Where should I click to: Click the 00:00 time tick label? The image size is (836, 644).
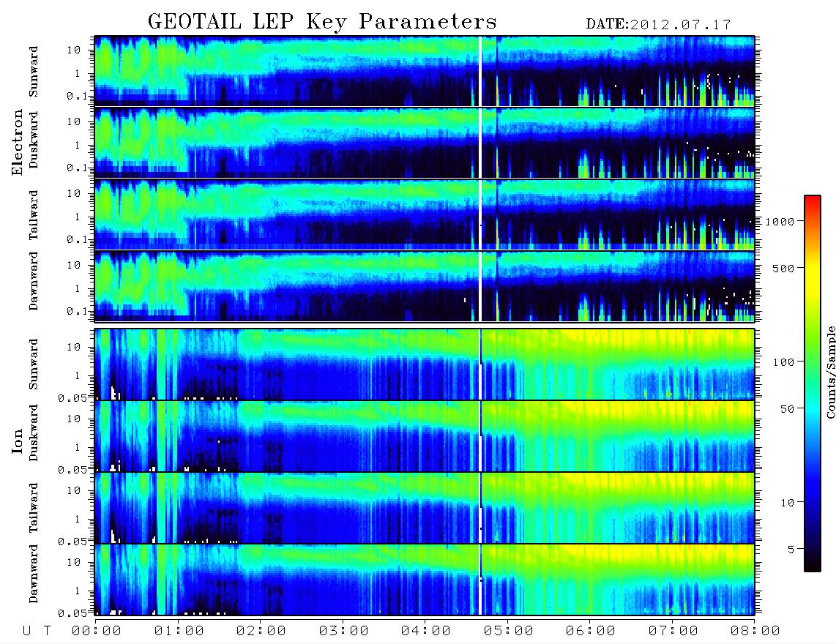(x=97, y=632)
